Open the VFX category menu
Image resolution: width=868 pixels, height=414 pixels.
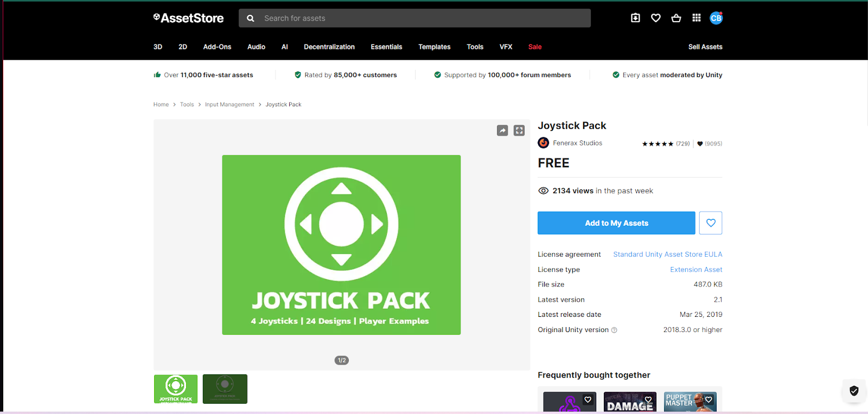(x=506, y=47)
